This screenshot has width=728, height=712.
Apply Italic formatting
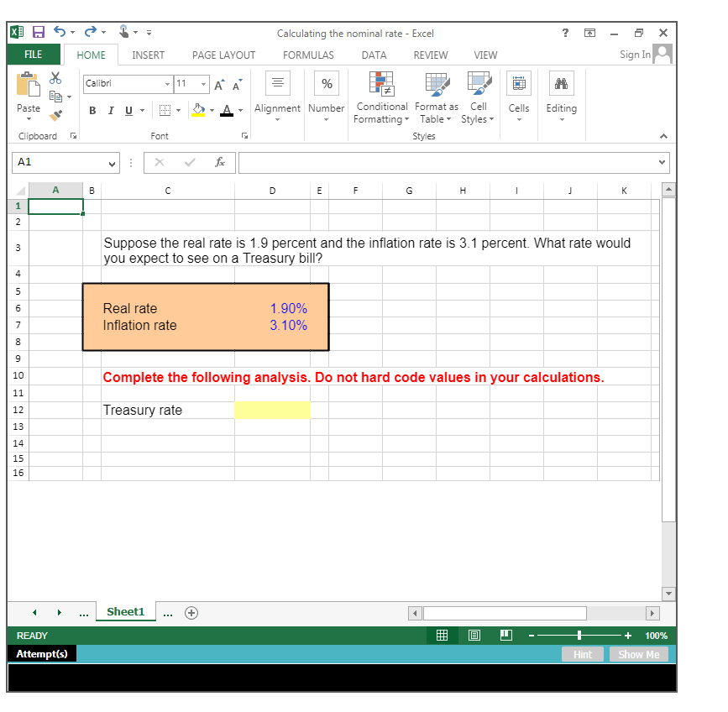(x=110, y=110)
